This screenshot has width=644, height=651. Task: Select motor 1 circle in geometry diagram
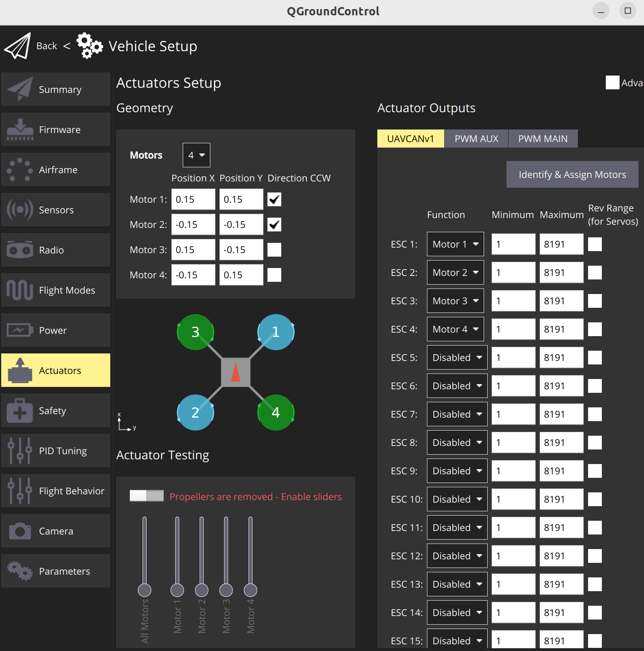[276, 332]
